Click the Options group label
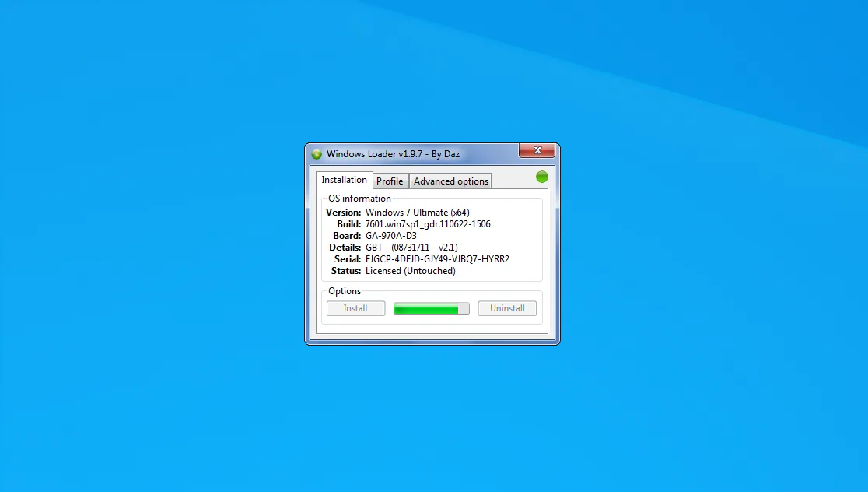Viewport: 868px width, 492px height. 345,291
